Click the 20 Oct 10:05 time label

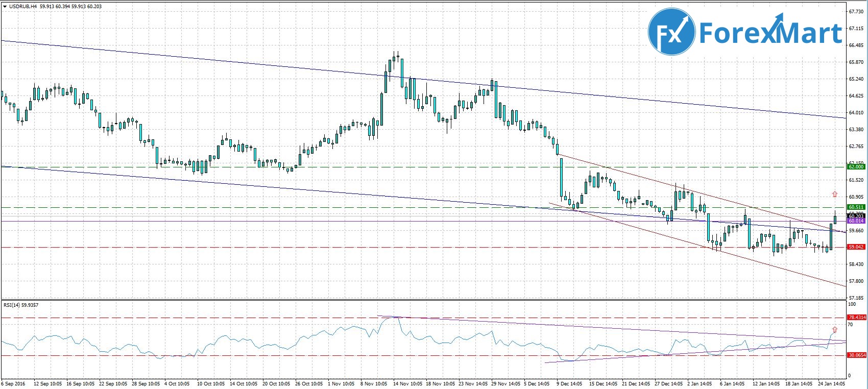(276, 383)
